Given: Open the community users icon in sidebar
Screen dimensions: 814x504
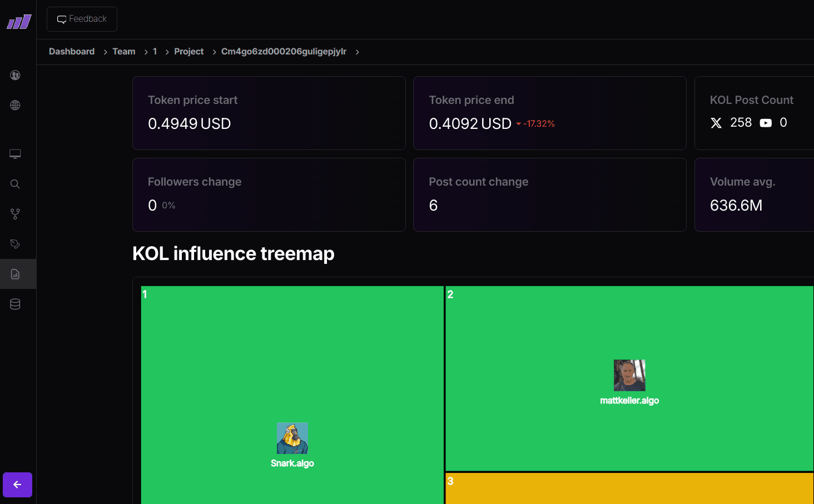Looking at the screenshot, I should pos(15,75).
